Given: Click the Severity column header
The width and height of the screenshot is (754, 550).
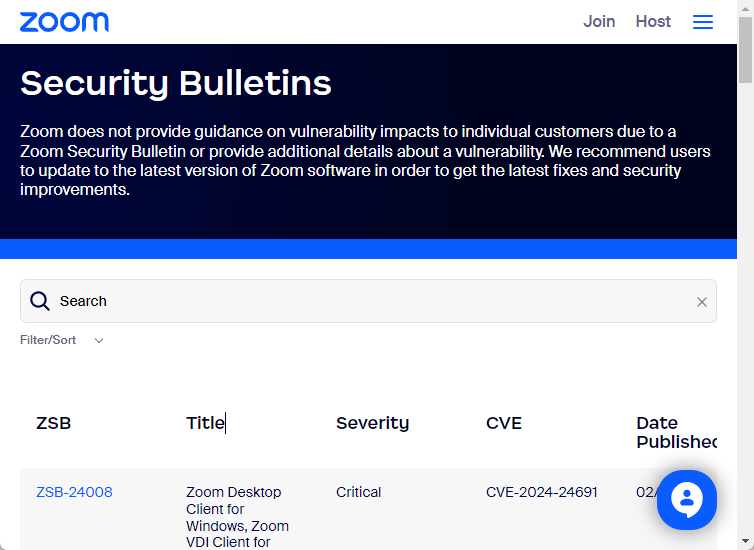Looking at the screenshot, I should point(372,423).
